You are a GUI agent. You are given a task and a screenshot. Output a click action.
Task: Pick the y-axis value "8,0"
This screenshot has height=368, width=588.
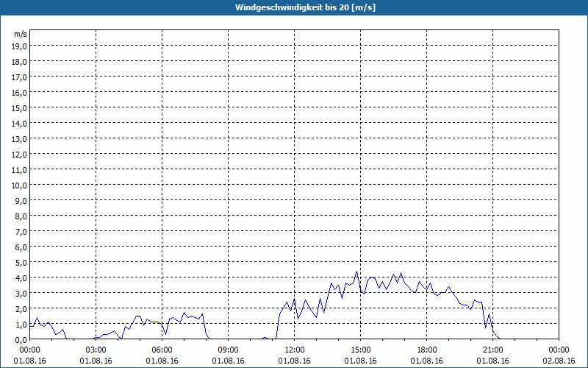(x=21, y=216)
